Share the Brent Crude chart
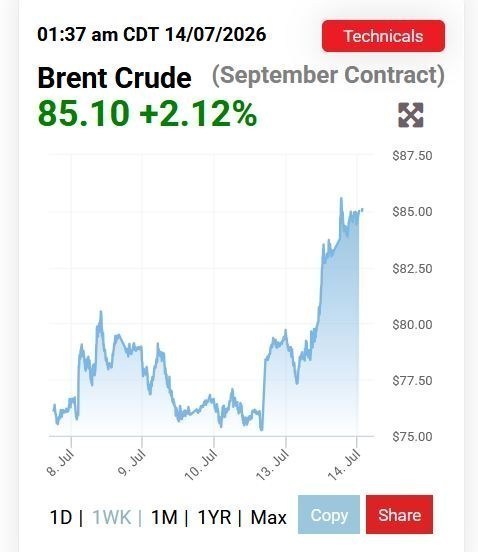 400,515
